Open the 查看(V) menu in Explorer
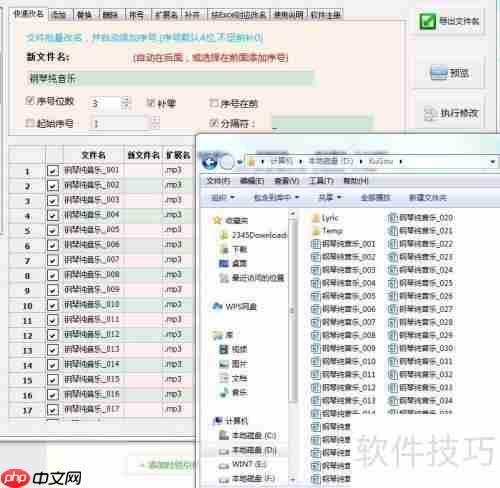The image size is (500, 488). 286,181
